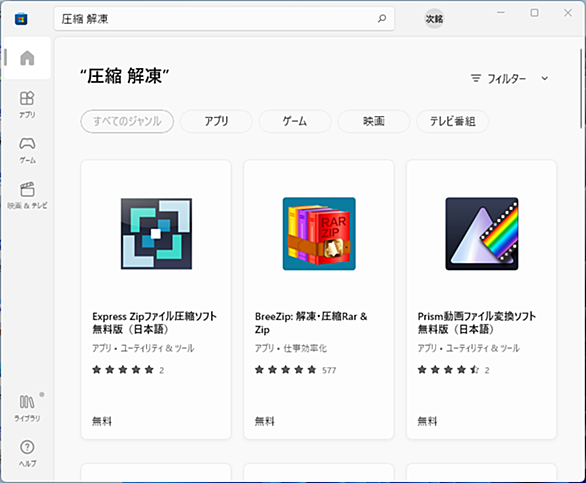This screenshot has width=586, height=483.
Task: Open the BreeZip RAR ZIP app icon
Action: [319, 234]
